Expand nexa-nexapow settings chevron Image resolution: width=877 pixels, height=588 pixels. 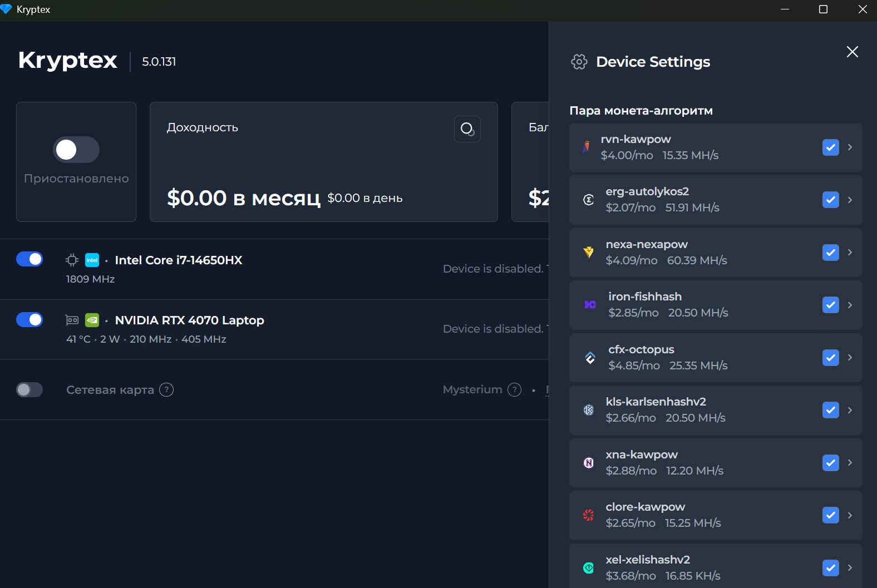pos(850,253)
